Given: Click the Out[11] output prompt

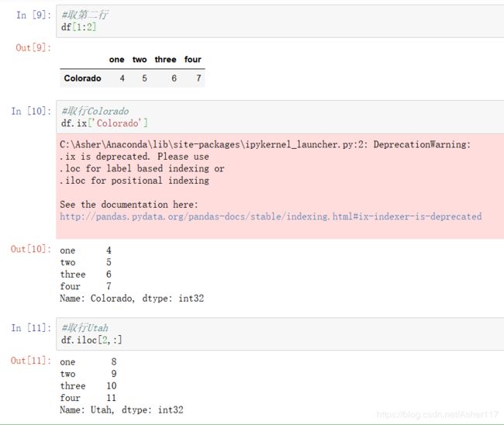Looking at the screenshot, I should point(31,361).
